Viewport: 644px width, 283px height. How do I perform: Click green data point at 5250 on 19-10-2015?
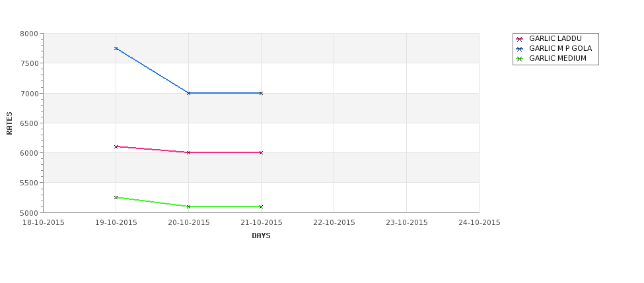click(116, 197)
